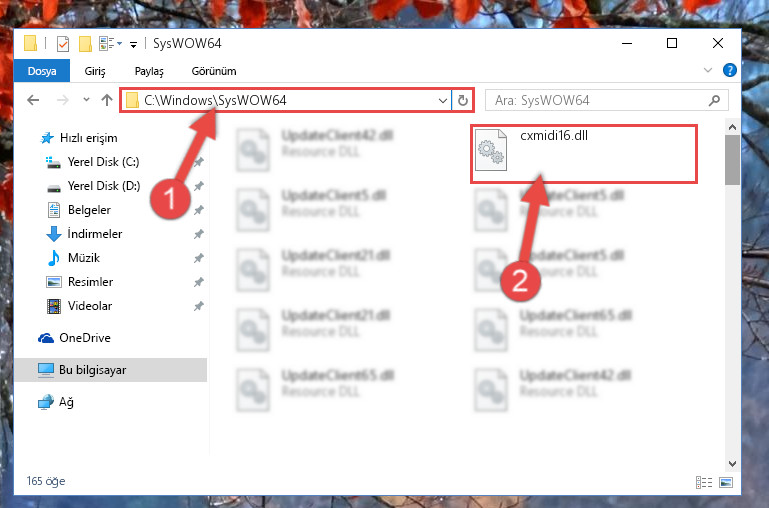
Task: Open the Dosya menu tab
Action: (42, 71)
